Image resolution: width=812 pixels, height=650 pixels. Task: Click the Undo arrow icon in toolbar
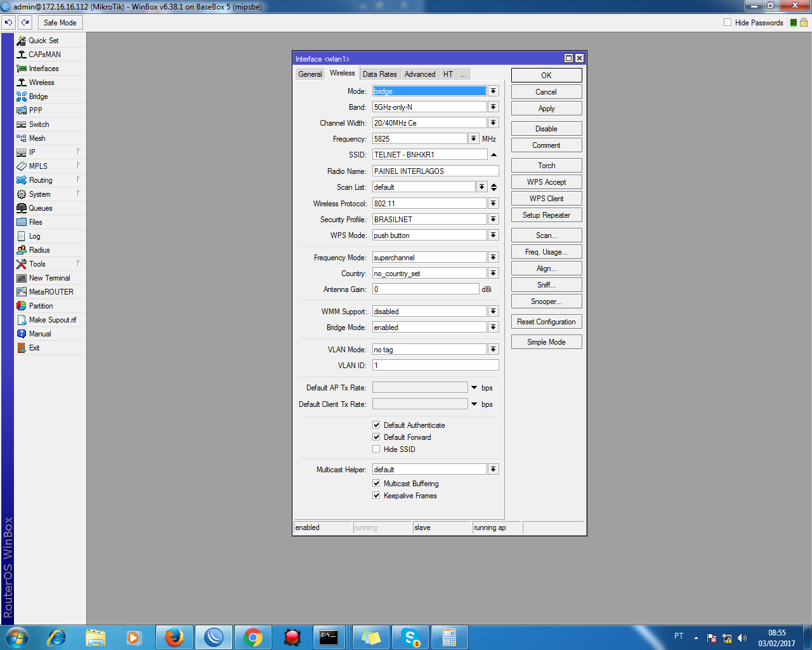pyautogui.click(x=8, y=22)
